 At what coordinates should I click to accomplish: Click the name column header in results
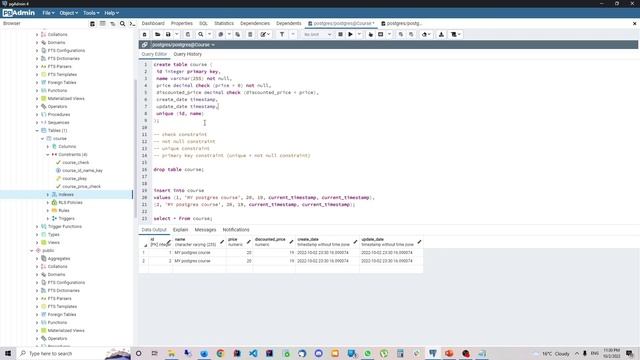pos(199,242)
